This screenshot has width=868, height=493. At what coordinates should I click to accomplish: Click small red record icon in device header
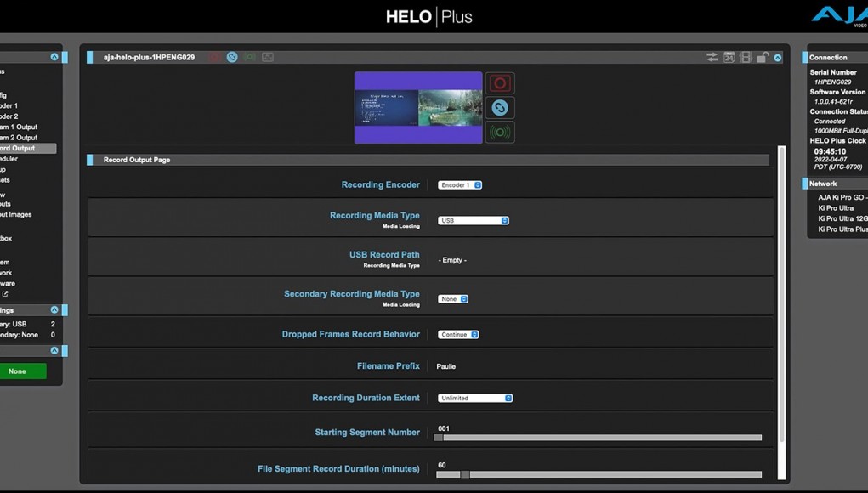pyautogui.click(x=215, y=57)
